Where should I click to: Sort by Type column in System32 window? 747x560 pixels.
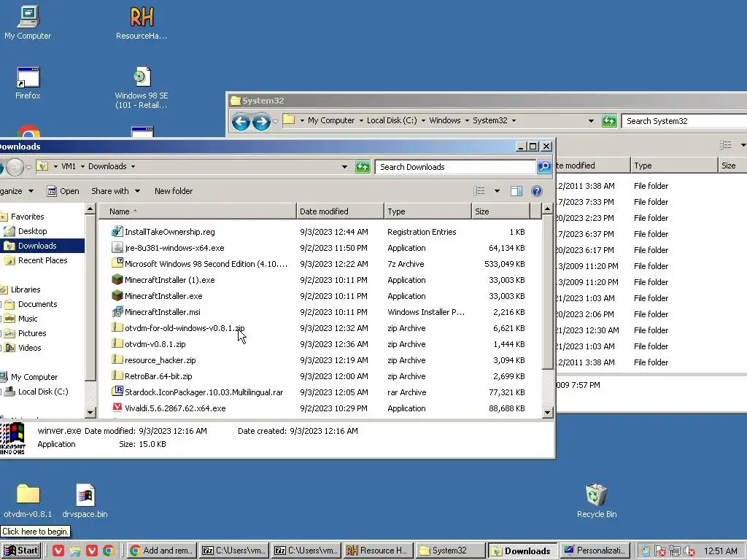673,166
